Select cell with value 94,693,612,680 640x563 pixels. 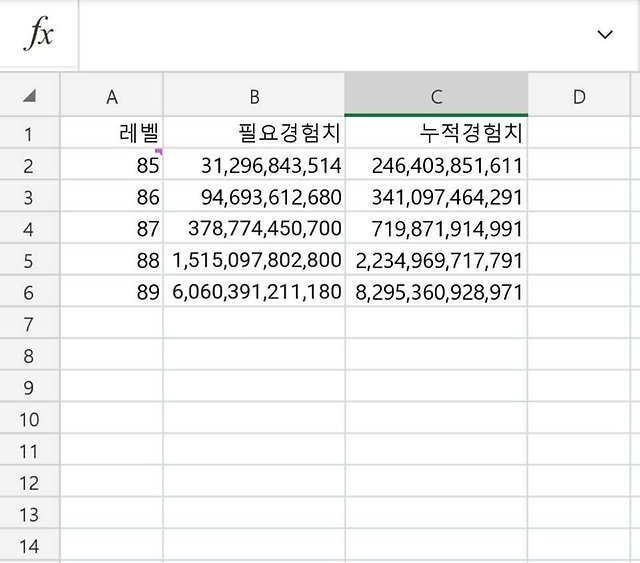tap(254, 197)
